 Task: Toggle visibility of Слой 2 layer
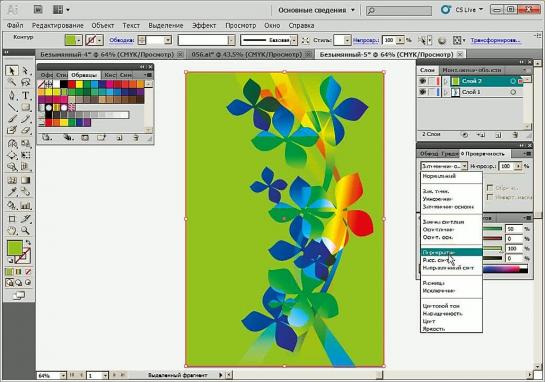(x=422, y=81)
